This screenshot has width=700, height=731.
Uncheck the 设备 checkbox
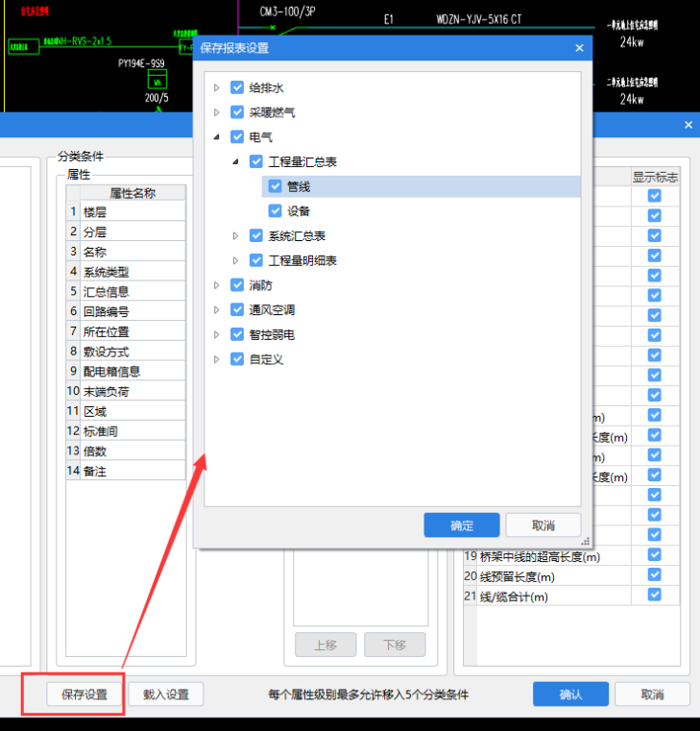[x=276, y=211]
